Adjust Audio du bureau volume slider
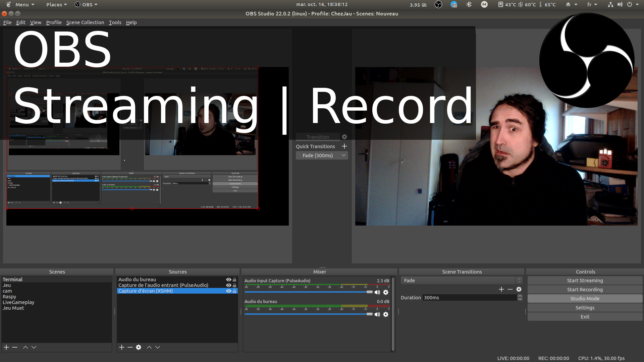Image resolution: width=644 pixels, height=362 pixels. click(x=309, y=314)
